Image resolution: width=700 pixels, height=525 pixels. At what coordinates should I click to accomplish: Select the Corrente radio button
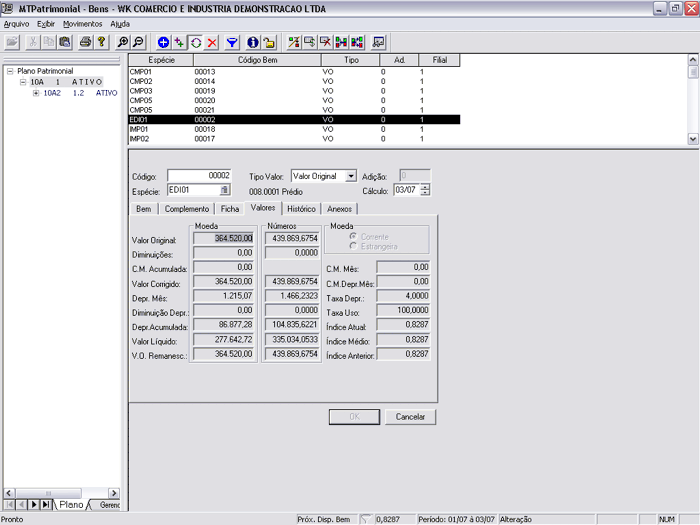[352, 236]
